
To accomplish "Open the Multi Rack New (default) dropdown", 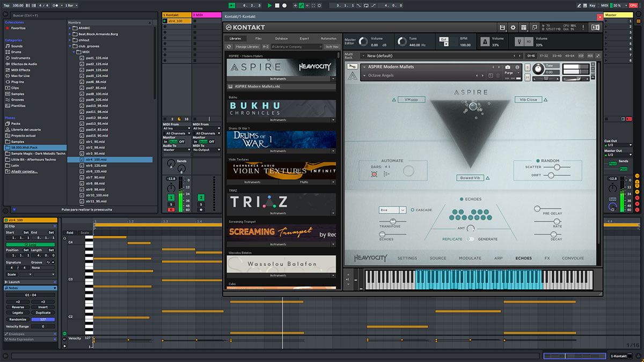I will (442, 56).
